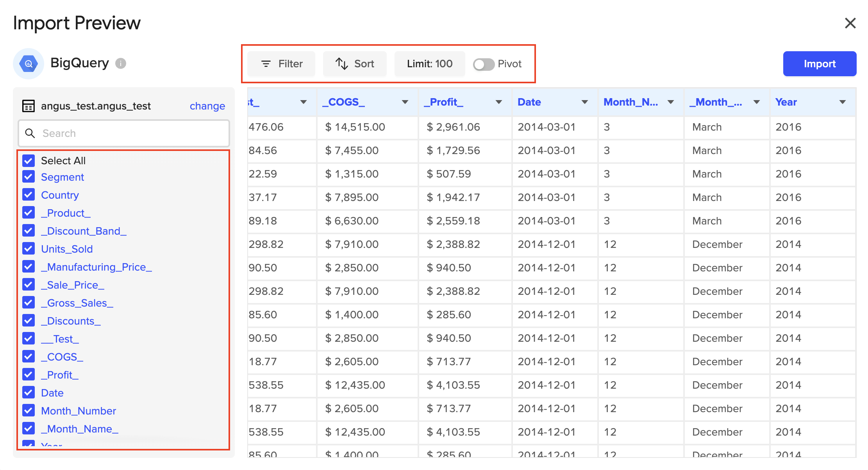
Task: Click the magnifier icon in search box
Action: pos(30,133)
